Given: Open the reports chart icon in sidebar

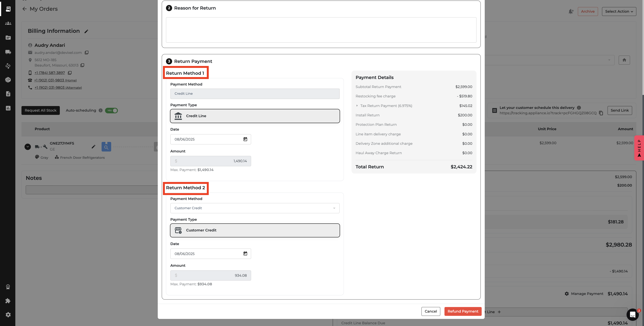Looking at the screenshot, I should pyautogui.click(x=8, y=108).
